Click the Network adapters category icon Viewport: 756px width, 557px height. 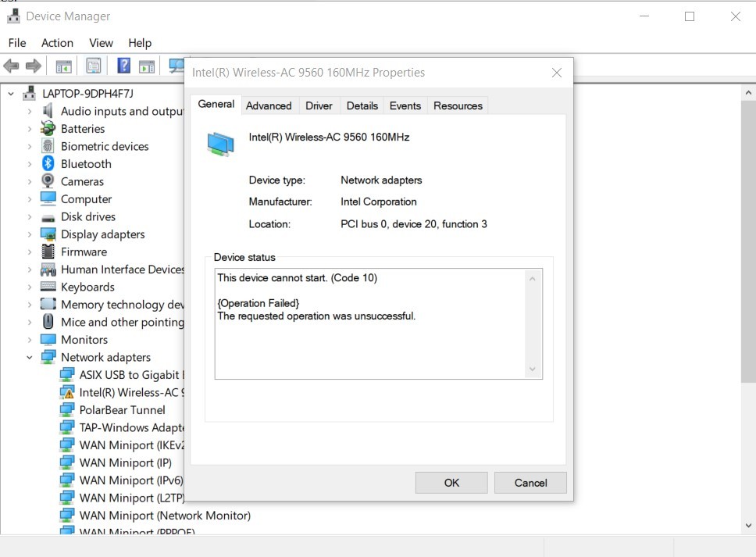[48, 357]
